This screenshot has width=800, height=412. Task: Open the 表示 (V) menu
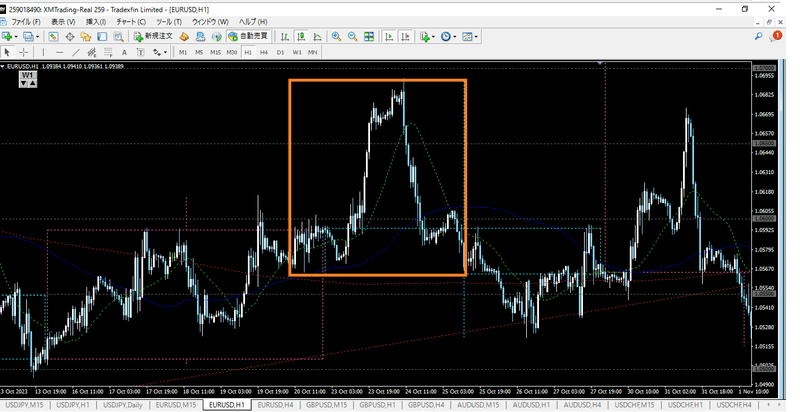[x=63, y=22]
